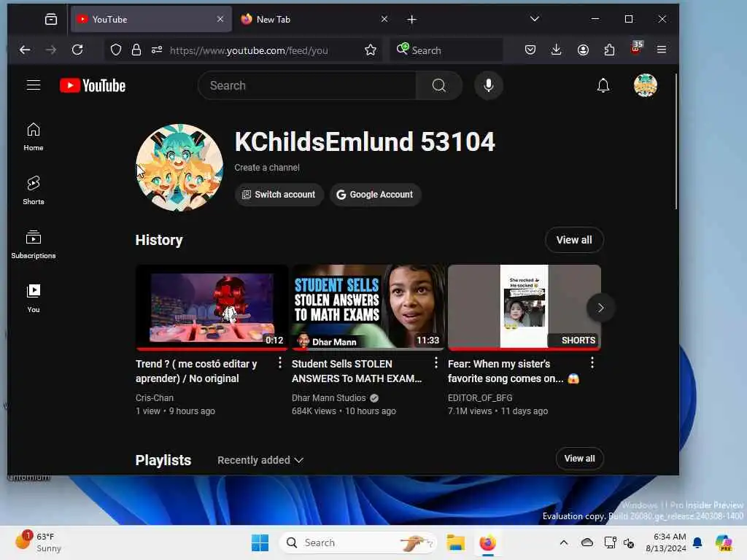Viewport: 747px width, 560px height.
Task: Expand the Recently added sort dropdown
Action: pyautogui.click(x=260, y=460)
